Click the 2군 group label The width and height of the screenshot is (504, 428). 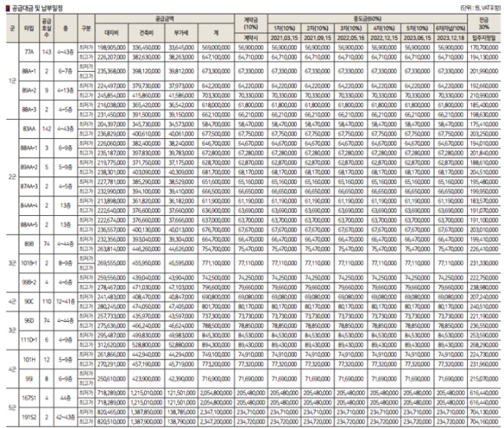(12, 177)
